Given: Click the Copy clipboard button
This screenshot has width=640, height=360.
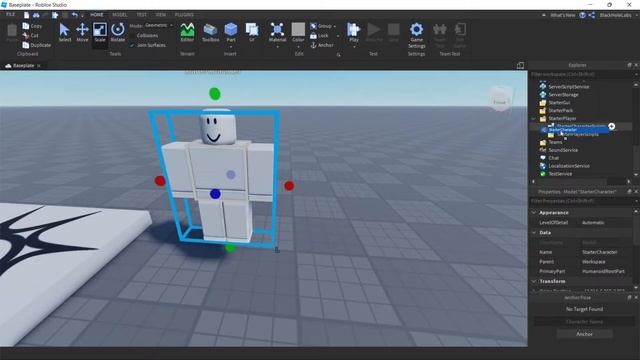Looking at the screenshot, I should click(33, 26).
